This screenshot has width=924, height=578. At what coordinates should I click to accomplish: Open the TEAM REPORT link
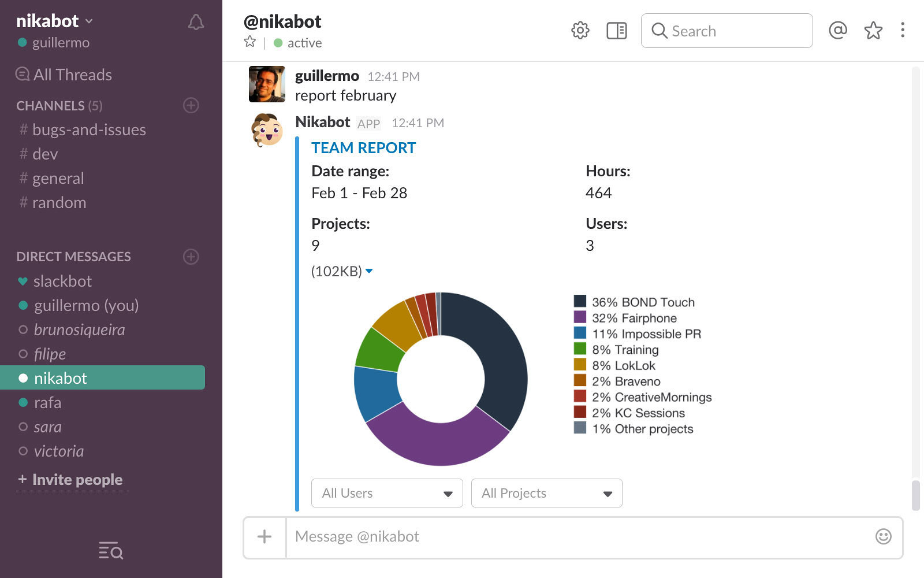pos(363,148)
